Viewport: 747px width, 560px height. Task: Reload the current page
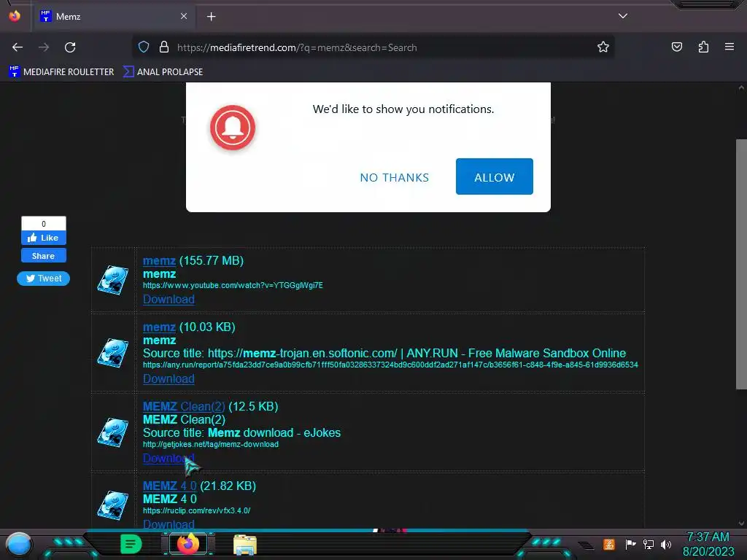point(70,47)
